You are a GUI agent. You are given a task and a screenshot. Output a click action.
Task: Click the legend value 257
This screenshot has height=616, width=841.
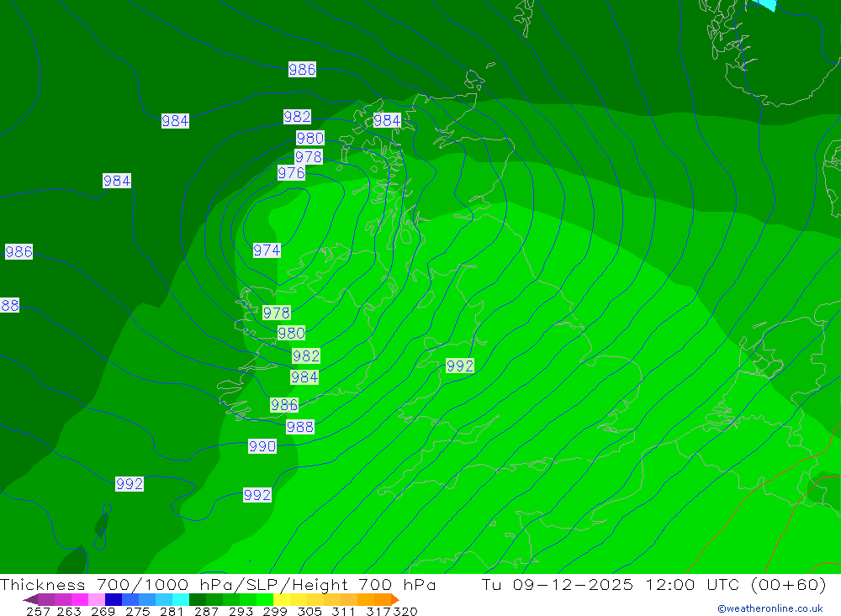click(38, 612)
